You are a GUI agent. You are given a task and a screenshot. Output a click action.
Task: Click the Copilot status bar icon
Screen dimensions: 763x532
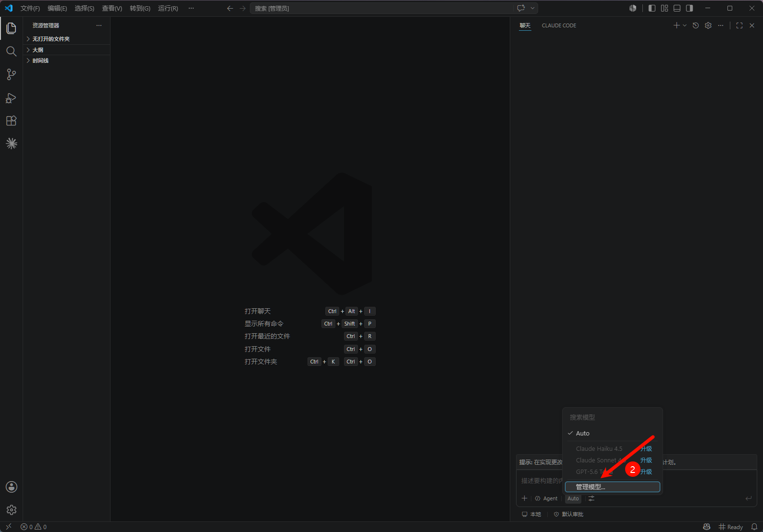707,527
